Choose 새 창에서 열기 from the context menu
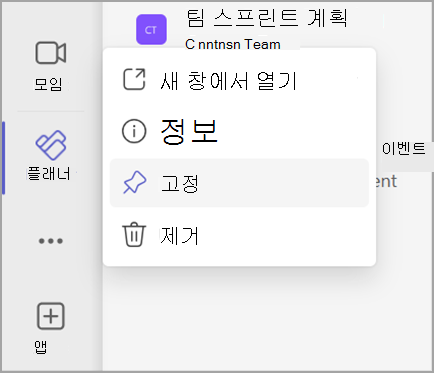This screenshot has height=373, width=434. coord(239,80)
